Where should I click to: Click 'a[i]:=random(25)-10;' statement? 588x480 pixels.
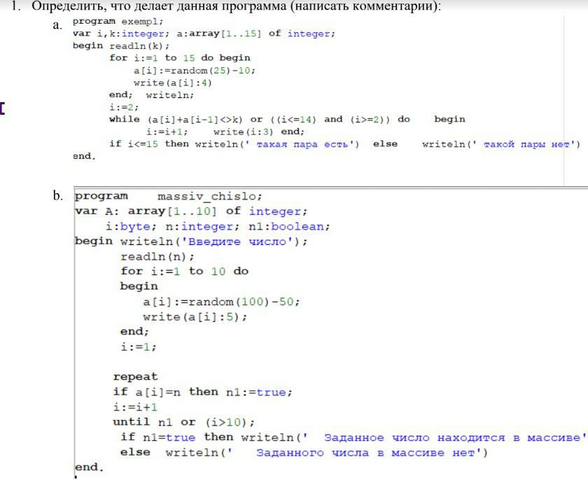click(195, 70)
